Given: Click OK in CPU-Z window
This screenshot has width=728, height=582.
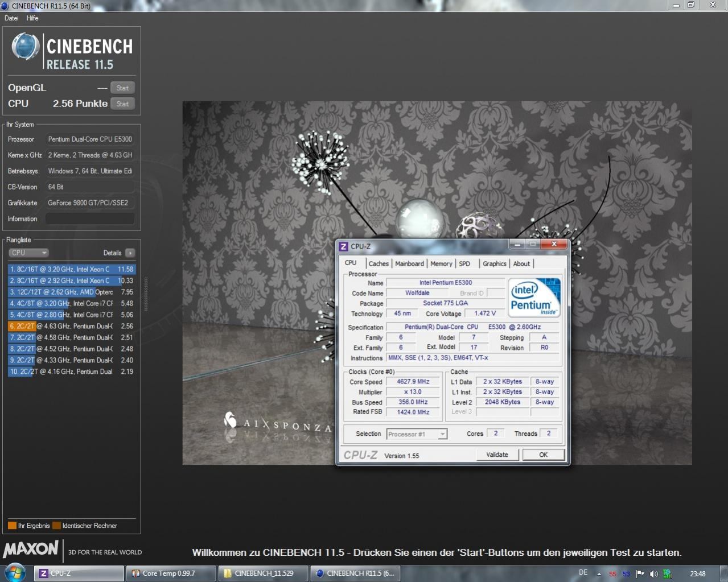Looking at the screenshot, I should click(544, 455).
